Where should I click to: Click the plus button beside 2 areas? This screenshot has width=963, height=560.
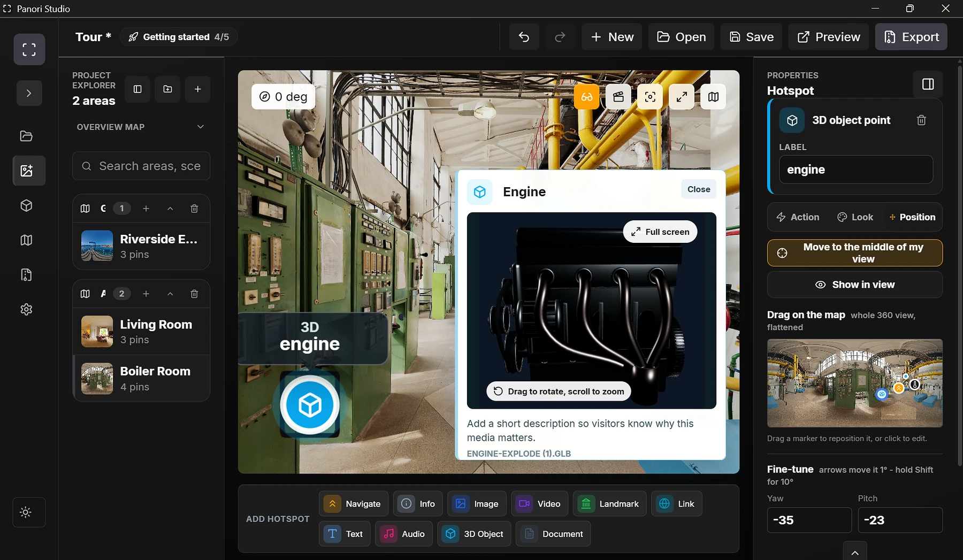[x=197, y=89]
